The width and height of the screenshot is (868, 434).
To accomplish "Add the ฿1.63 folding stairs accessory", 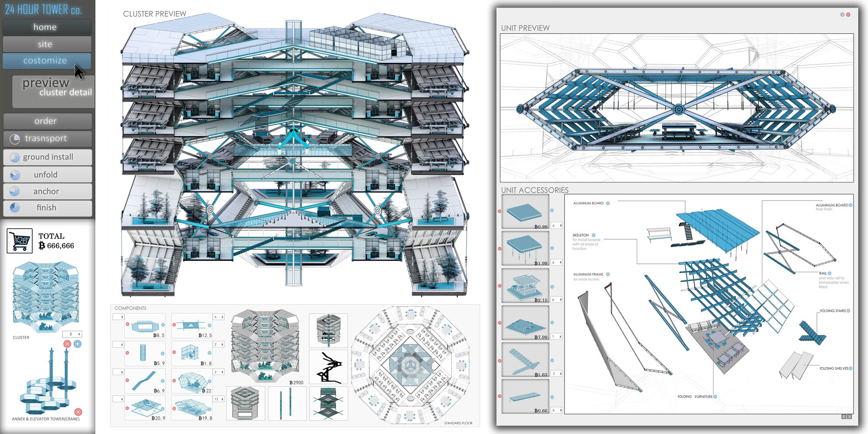I will tap(552, 361).
